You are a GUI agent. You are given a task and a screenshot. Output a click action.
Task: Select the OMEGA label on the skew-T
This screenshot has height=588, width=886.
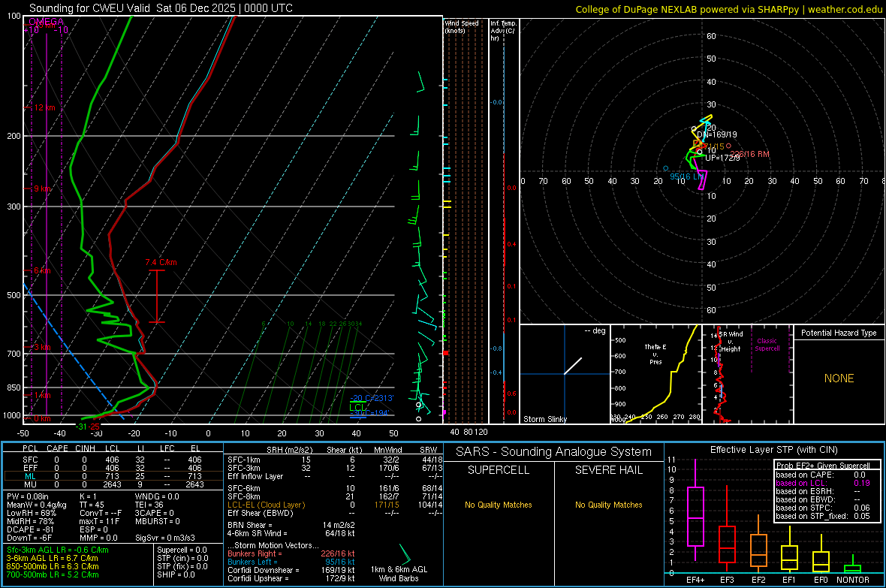click(x=46, y=22)
